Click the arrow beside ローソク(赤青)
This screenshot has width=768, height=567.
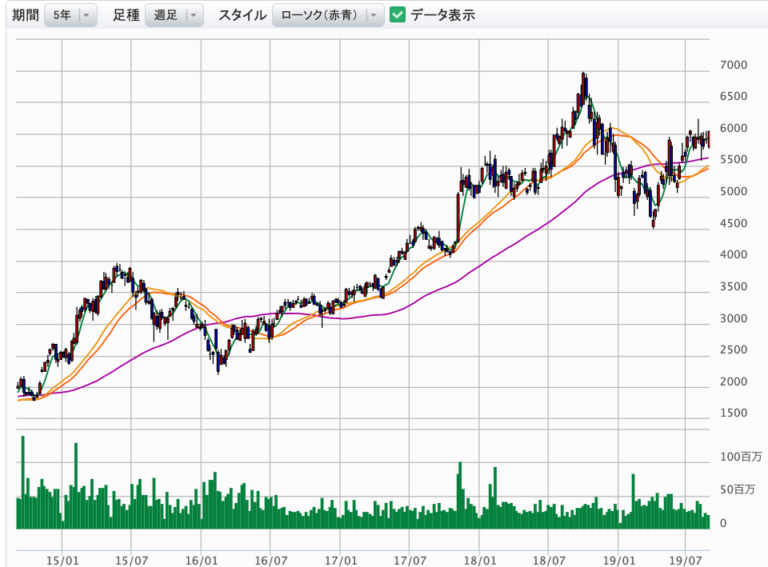pyautogui.click(x=374, y=15)
